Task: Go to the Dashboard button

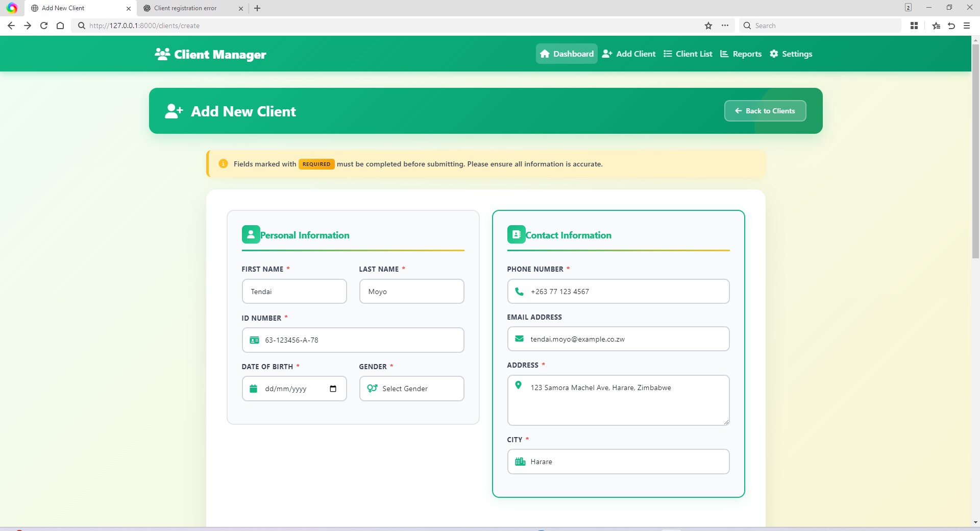Action: pos(566,54)
